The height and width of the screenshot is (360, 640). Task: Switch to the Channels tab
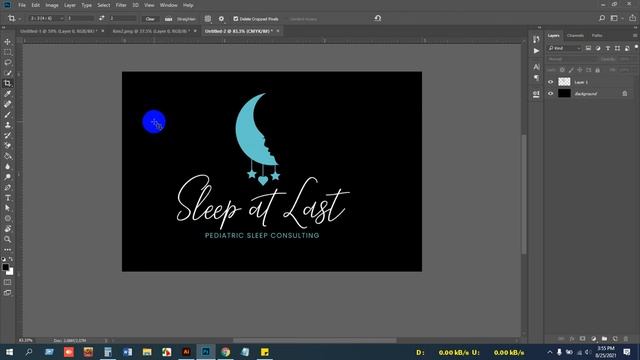575,36
